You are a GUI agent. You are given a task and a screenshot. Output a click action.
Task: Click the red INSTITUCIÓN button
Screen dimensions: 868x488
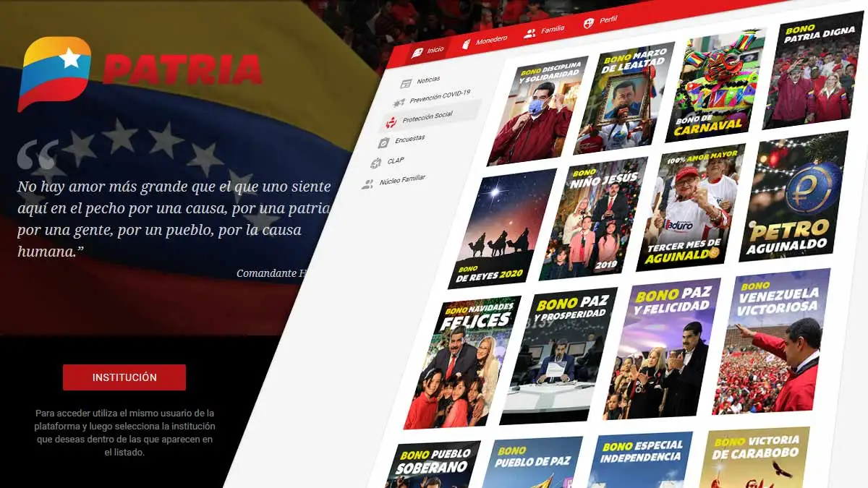pos(124,377)
